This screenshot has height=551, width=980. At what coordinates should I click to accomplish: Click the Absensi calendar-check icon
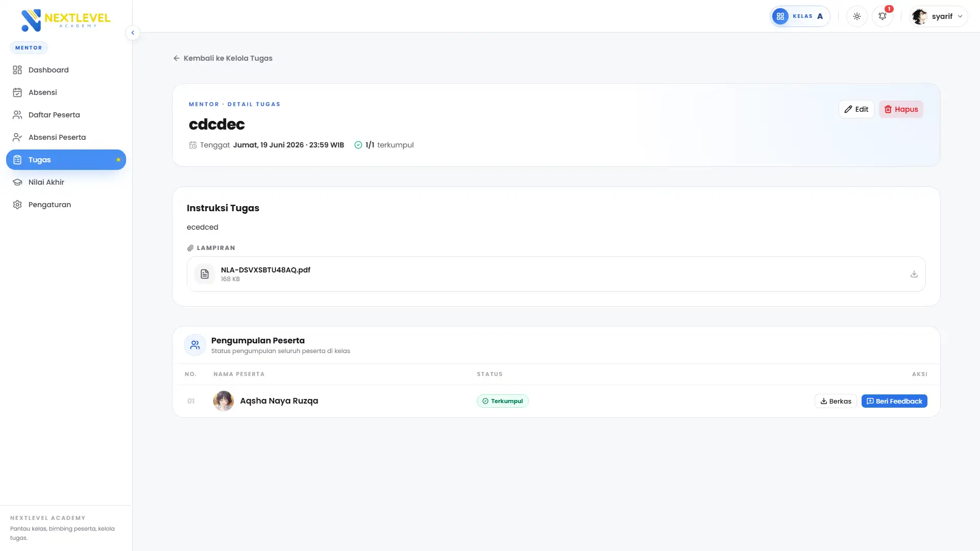click(17, 92)
